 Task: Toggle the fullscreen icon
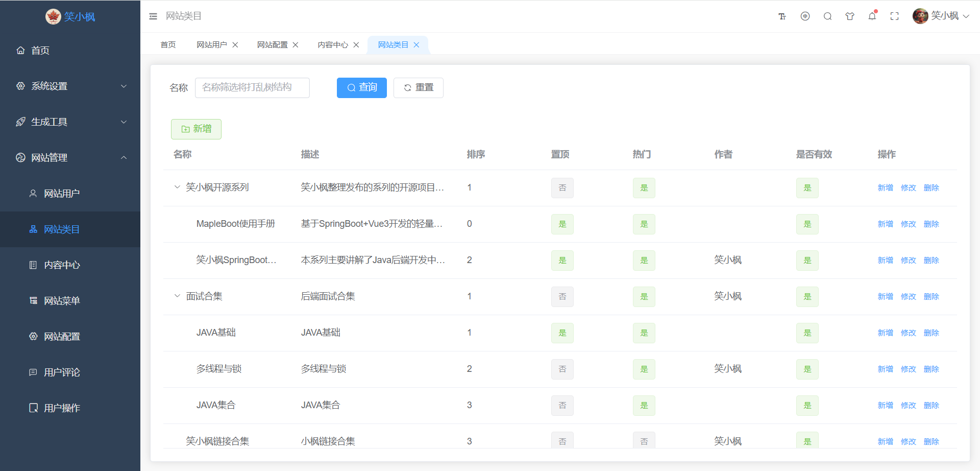point(894,16)
